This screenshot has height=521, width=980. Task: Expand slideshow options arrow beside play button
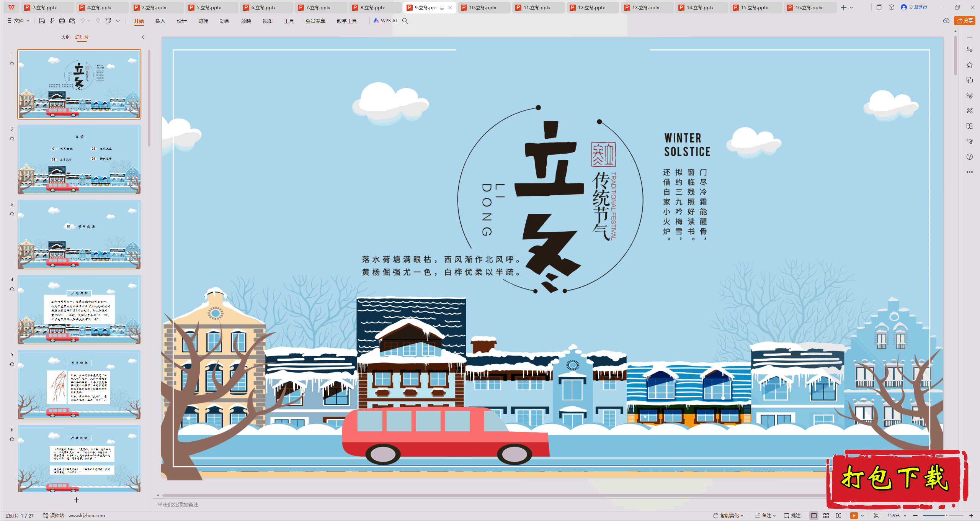pos(862,516)
